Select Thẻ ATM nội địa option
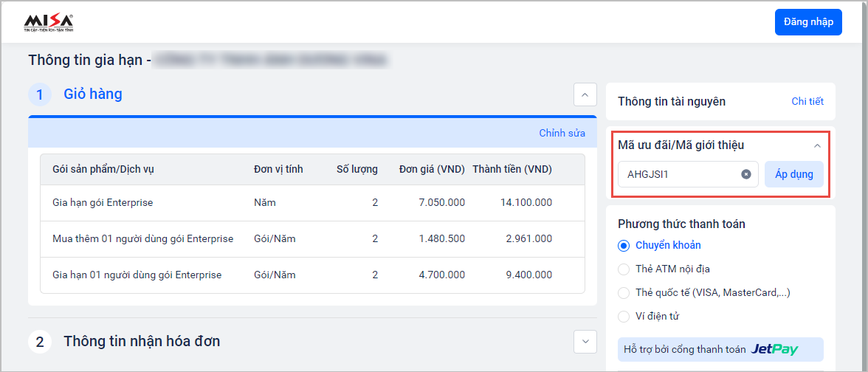Viewport: 868px width, 372px height. coord(624,269)
